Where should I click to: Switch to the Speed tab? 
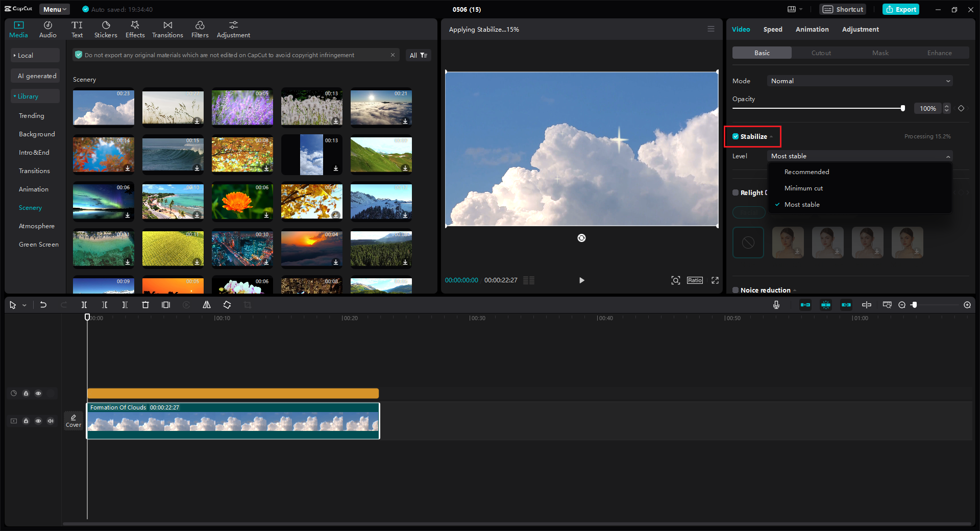click(772, 29)
